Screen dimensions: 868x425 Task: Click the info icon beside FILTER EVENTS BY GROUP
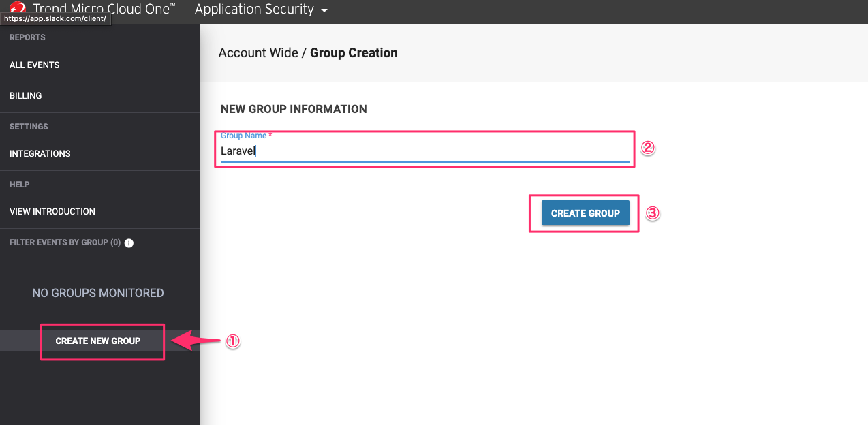click(x=129, y=242)
